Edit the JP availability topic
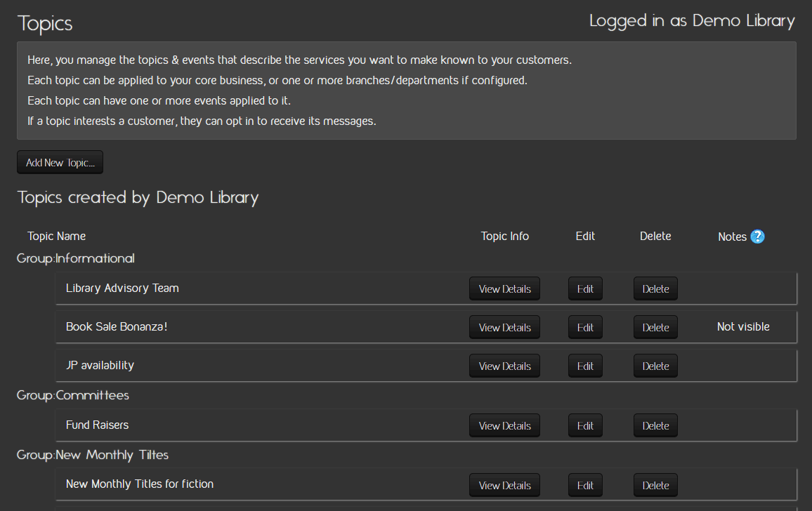The height and width of the screenshot is (511, 812). (585, 366)
